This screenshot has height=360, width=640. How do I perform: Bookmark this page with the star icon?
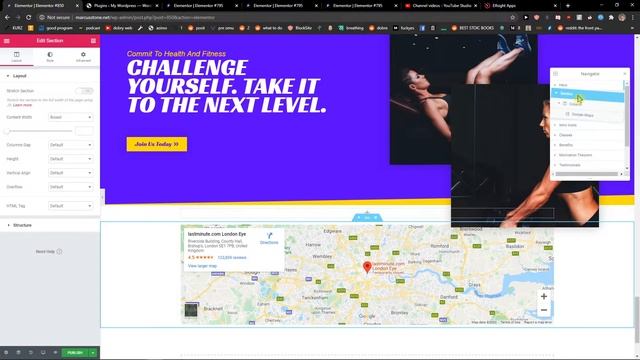click(513, 18)
